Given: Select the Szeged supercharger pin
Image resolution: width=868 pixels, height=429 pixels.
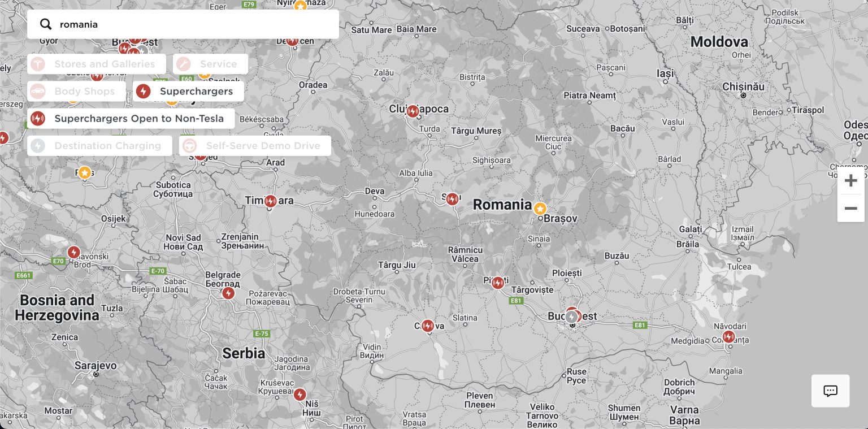Looking at the screenshot, I should pos(199,155).
